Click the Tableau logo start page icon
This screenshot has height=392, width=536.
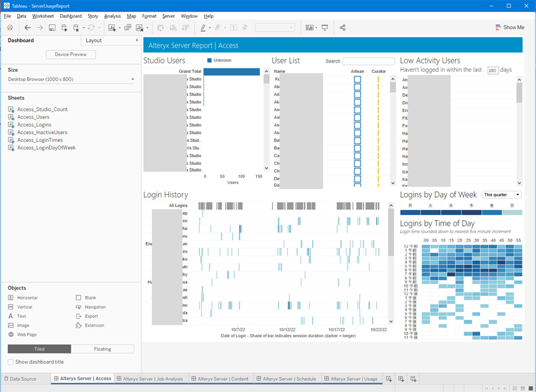coord(10,28)
